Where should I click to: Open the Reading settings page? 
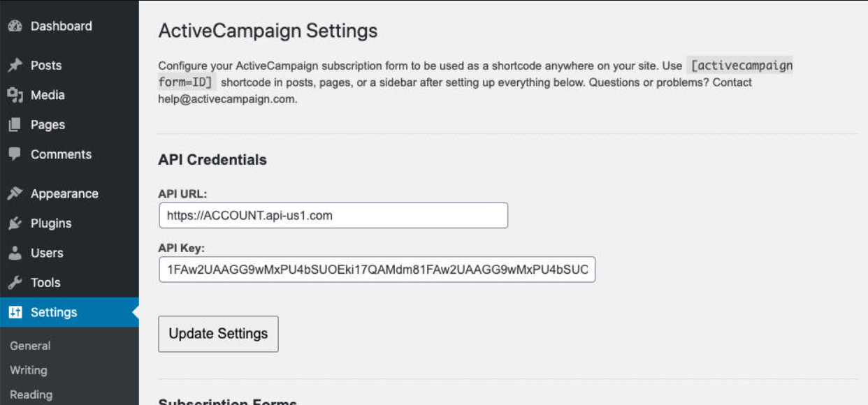(29, 395)
